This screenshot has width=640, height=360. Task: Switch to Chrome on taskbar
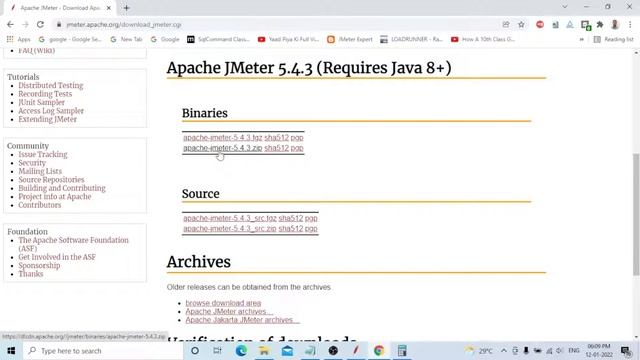click(x=379, y=351)
